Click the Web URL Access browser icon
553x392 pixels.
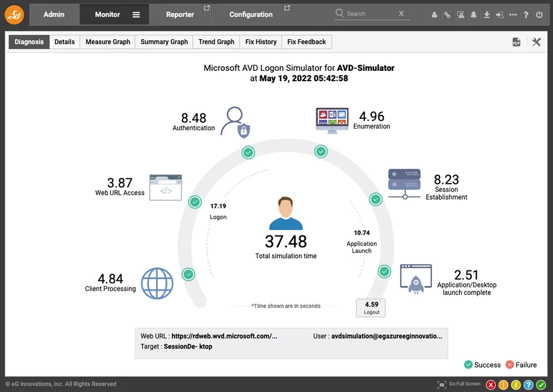(x=166, y=187)
